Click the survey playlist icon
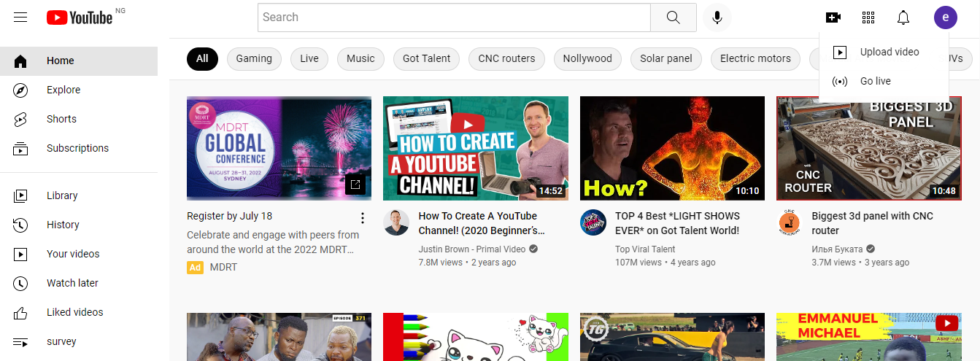This screenshot has width=980, height=361. [20, 341]
